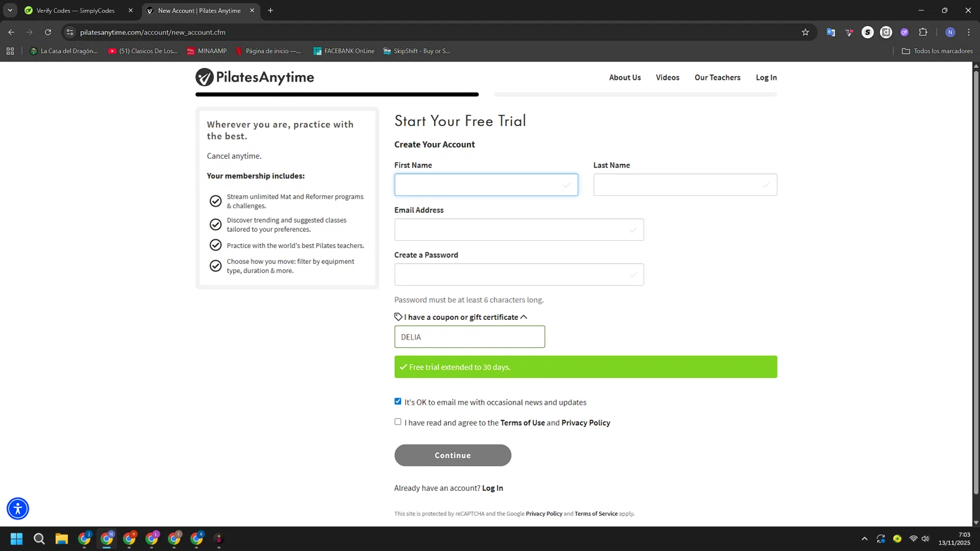The image size is (980, 551).
Task: Open the Terms of Use link
Action: click(x=523, y=422)
